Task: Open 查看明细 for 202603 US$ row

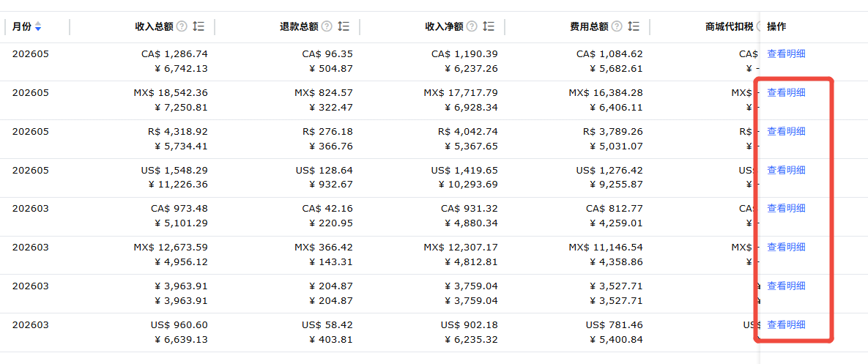Action: click(x=786, y=324)
